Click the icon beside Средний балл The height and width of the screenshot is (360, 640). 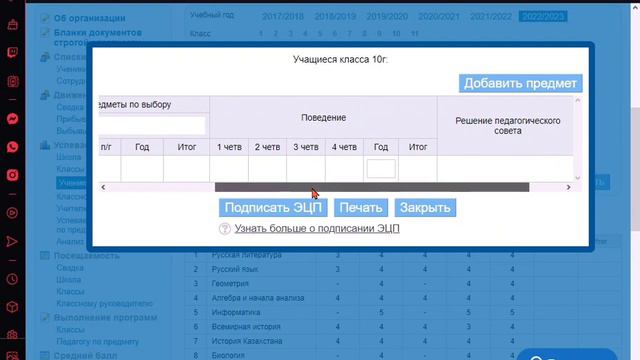click(x=45, y=356)
